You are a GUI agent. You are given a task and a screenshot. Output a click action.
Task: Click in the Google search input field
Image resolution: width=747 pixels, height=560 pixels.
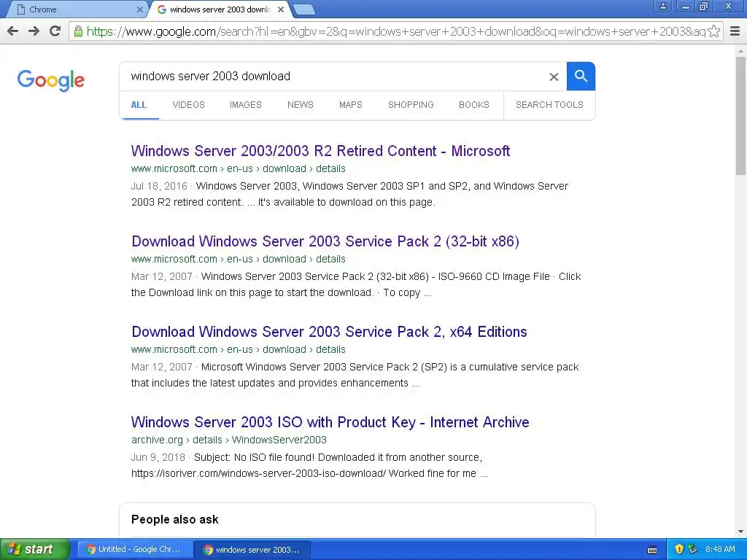click(x=333, y=76)
